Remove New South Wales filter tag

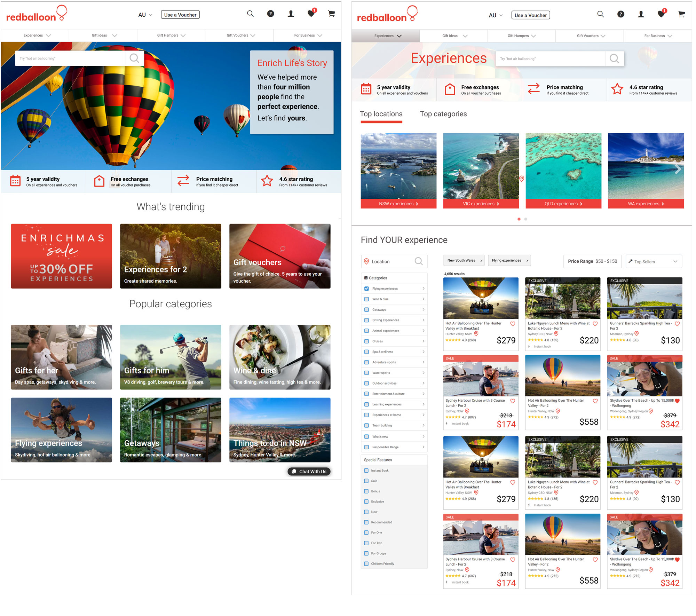coord(481,261)
